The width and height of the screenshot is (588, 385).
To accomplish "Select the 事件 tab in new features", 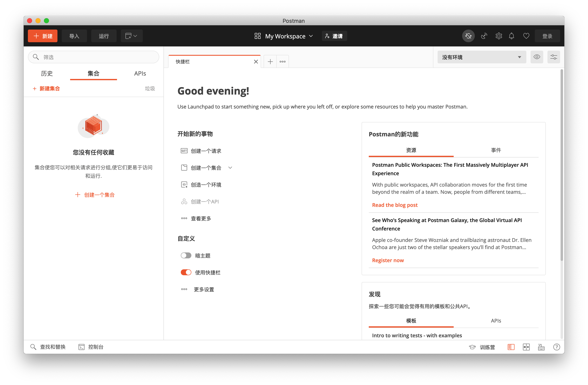I will coord(496,150).
